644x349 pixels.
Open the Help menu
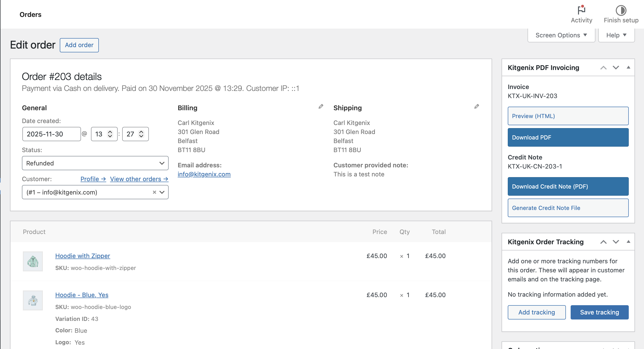[x=616, y=35]
